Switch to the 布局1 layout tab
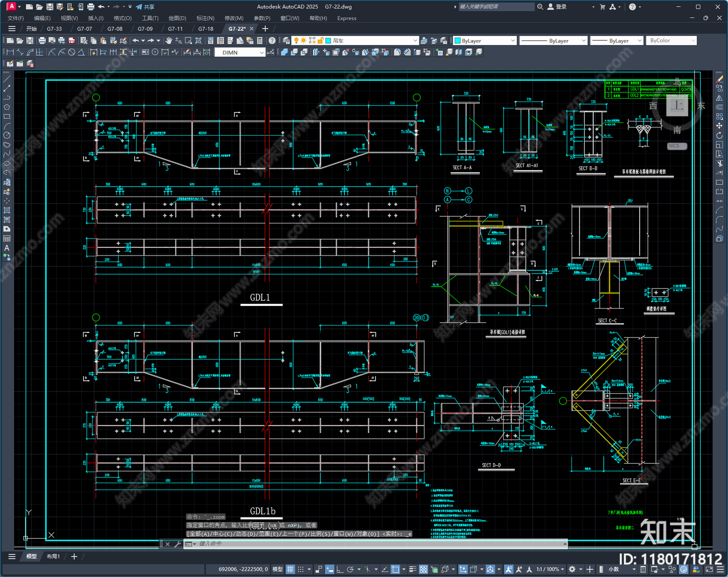Viewport: 728px width, 577px height. coord(53,556)
